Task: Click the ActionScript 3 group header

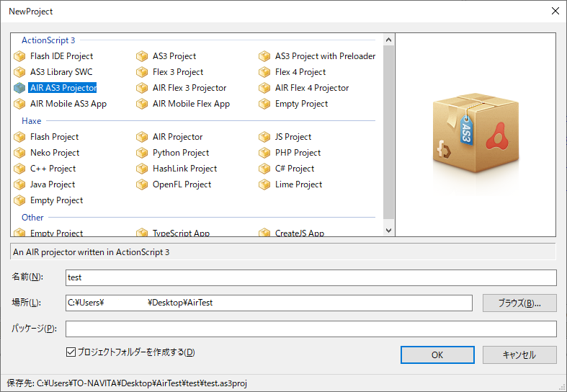Action: (x=48, y=40)
